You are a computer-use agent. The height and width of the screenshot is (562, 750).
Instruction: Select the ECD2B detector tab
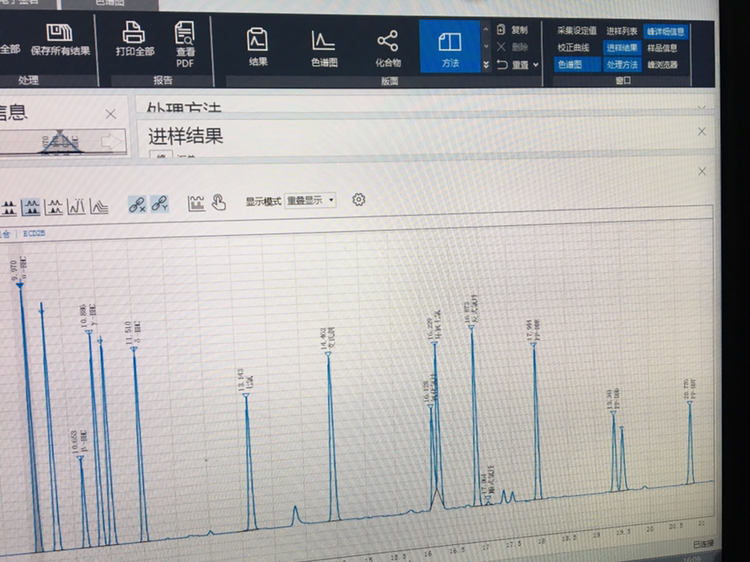[x=34, y=233]
